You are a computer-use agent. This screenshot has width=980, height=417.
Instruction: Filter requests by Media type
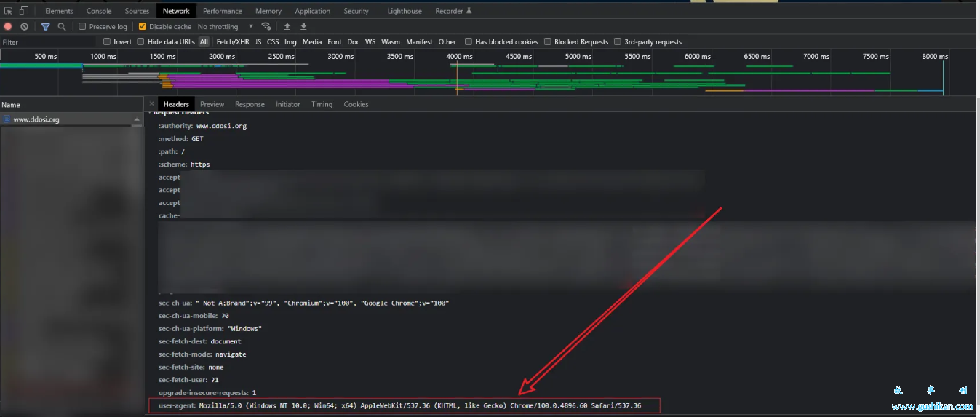coord(312,42)
